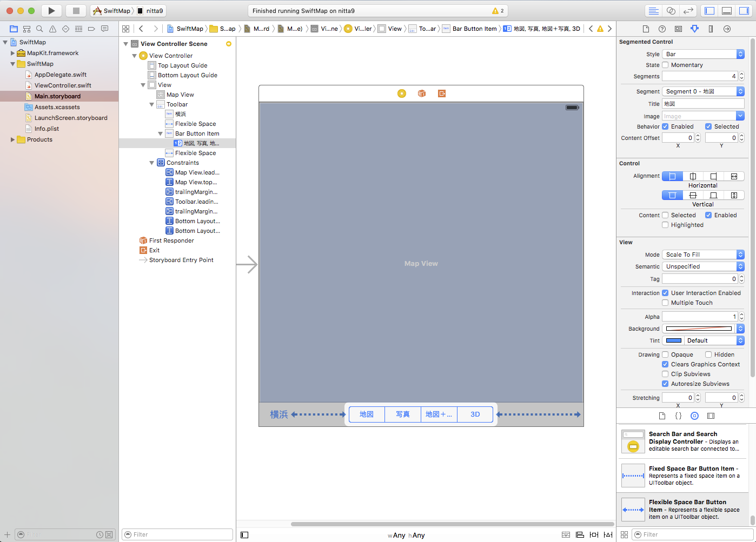Viewport: 756px width, 542px height.
Task: Open the Mode dropdown Scale To Fill
Action: tap(703, 255)
